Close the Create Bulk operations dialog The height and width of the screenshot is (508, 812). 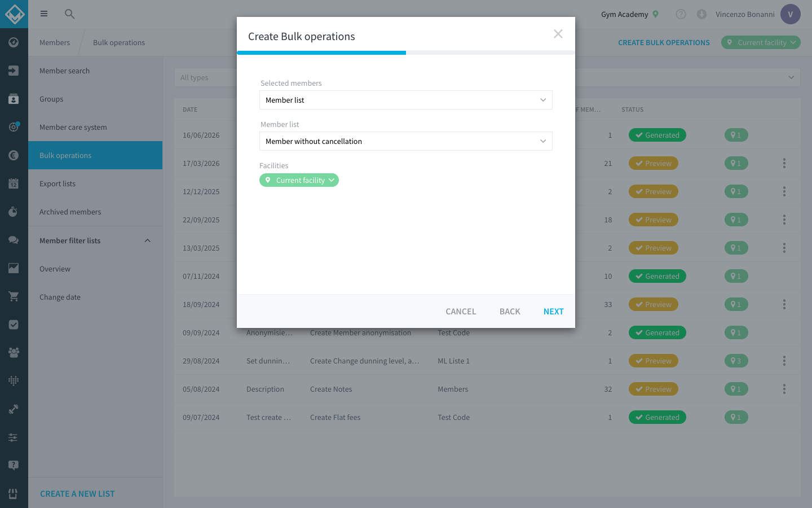pyautogui.click(x=558, y=34)
